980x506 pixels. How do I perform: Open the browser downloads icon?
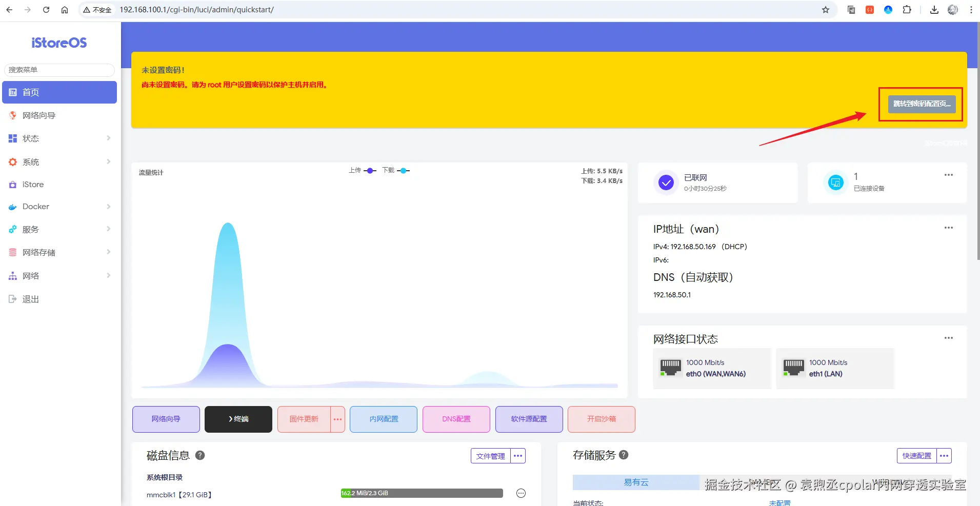pos(934,10)
